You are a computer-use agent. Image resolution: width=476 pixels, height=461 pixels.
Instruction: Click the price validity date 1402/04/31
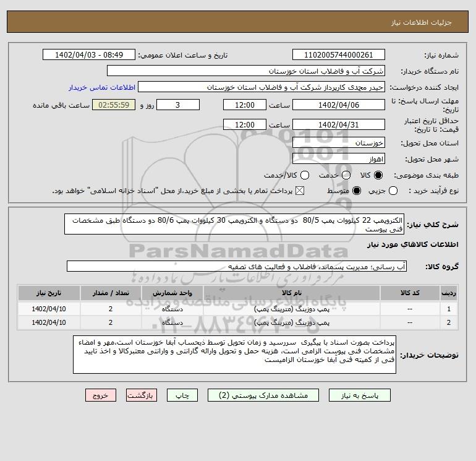pos(339,125)
